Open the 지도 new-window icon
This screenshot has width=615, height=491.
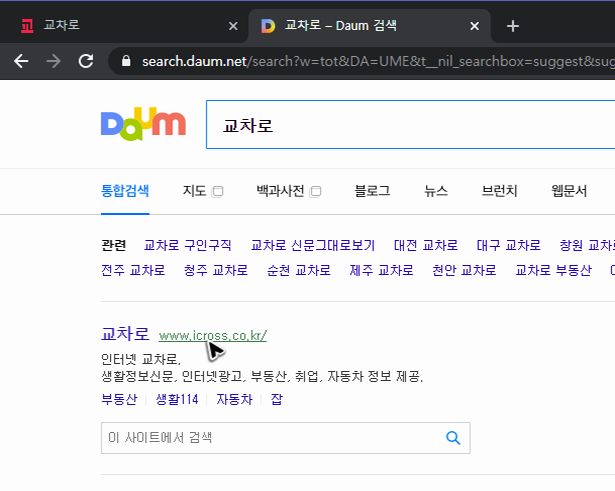point(217,191)
